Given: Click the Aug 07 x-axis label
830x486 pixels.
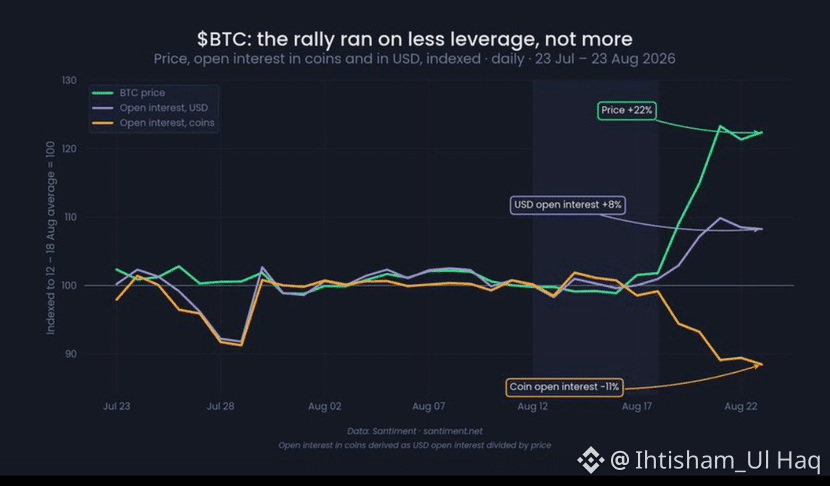Looking at the screenshot, I should pos(429,407).
